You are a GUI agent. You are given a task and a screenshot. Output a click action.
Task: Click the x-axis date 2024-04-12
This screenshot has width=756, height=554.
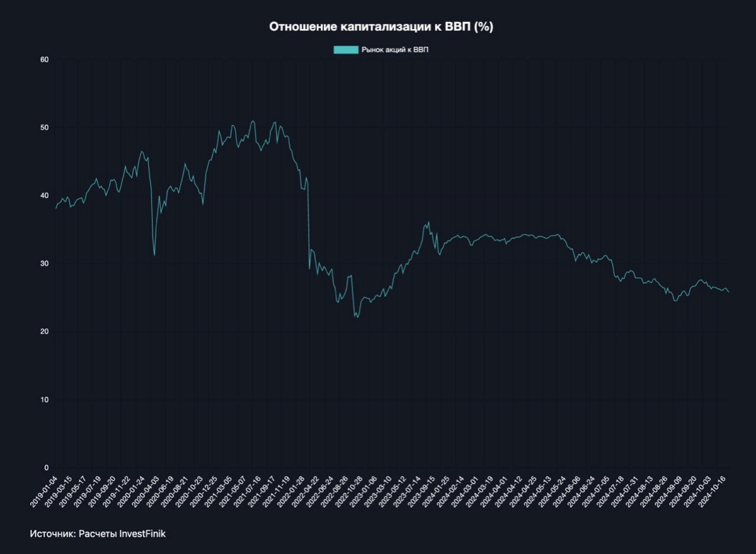click(x=508, y=492)
